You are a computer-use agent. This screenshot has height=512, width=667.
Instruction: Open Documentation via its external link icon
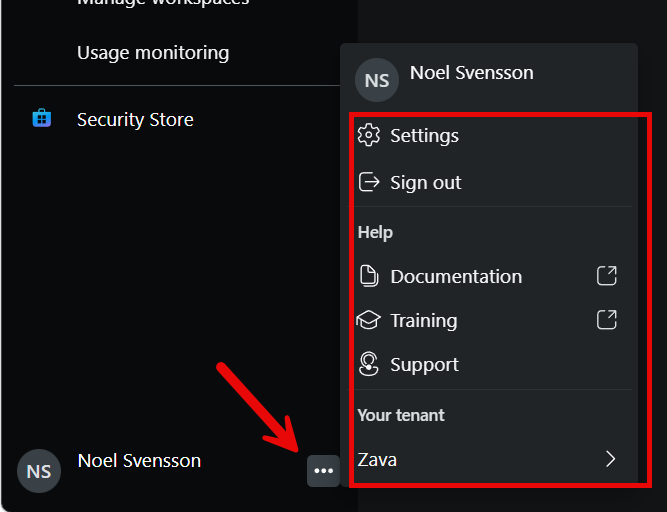tap(607, 276)
